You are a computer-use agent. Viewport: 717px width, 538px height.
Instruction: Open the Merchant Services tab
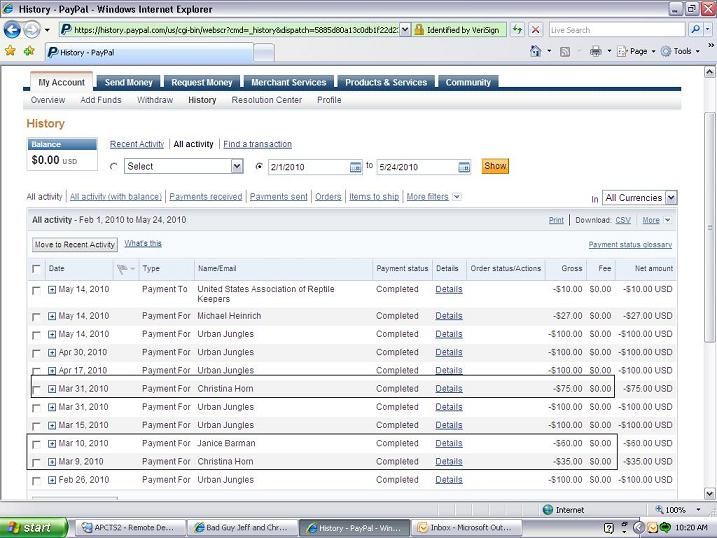(289, 82)
